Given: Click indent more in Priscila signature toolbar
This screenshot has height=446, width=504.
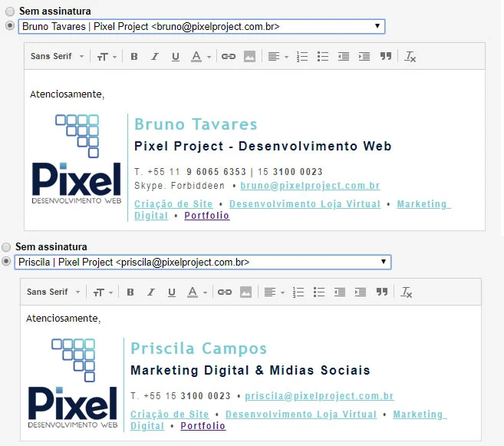Looking at the screenshot, I should coord(360,292).
